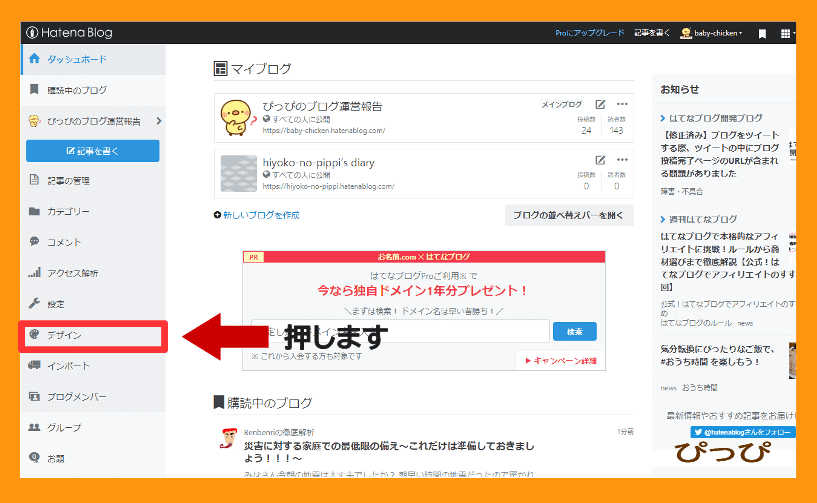Open インポート in the sidebar

pyautogui.click(x=94, y=365)
